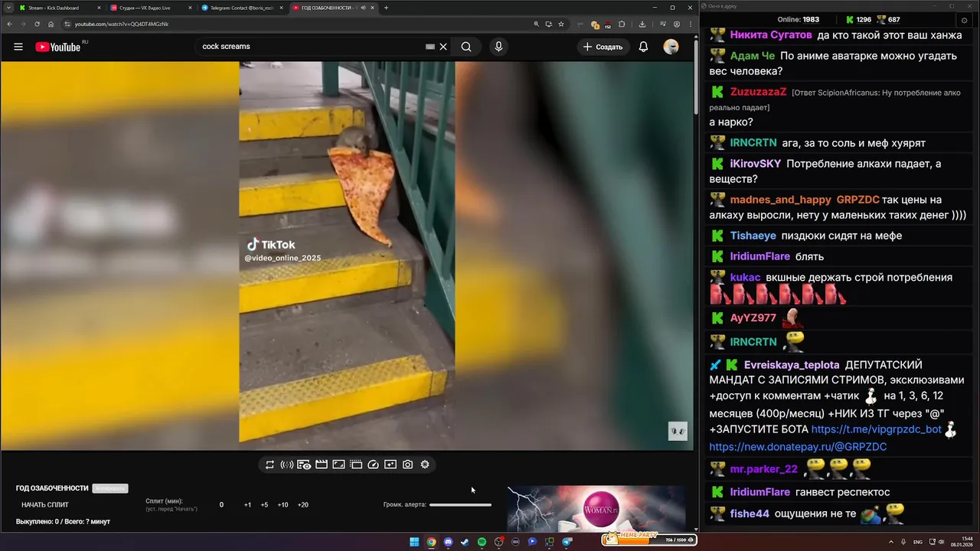Click username Evreiskaya_teplota in chat
The image size is (980, 551).
tap(792, 365)
